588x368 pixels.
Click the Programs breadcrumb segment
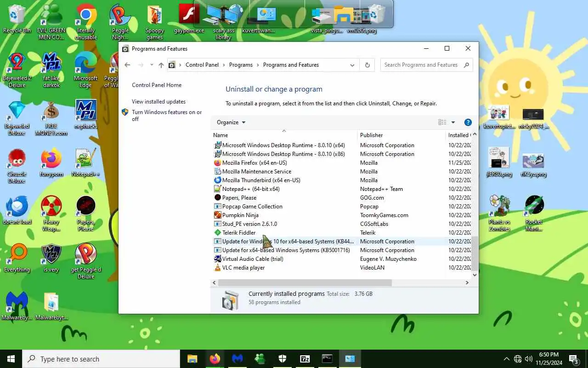pos(241,65)
